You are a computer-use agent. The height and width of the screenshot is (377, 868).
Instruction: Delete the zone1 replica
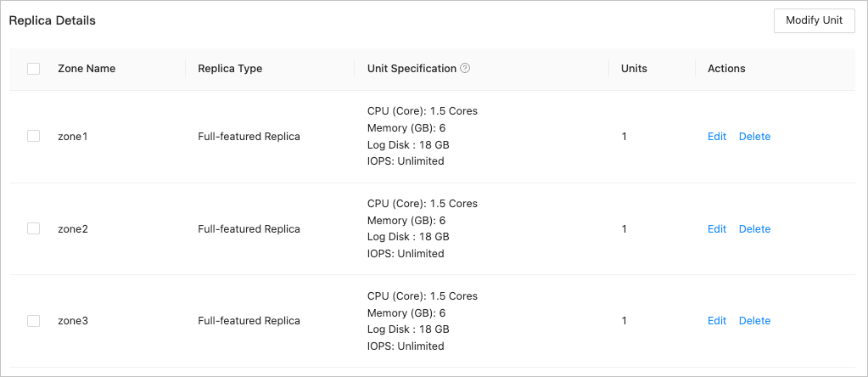(x=754, y=137)
